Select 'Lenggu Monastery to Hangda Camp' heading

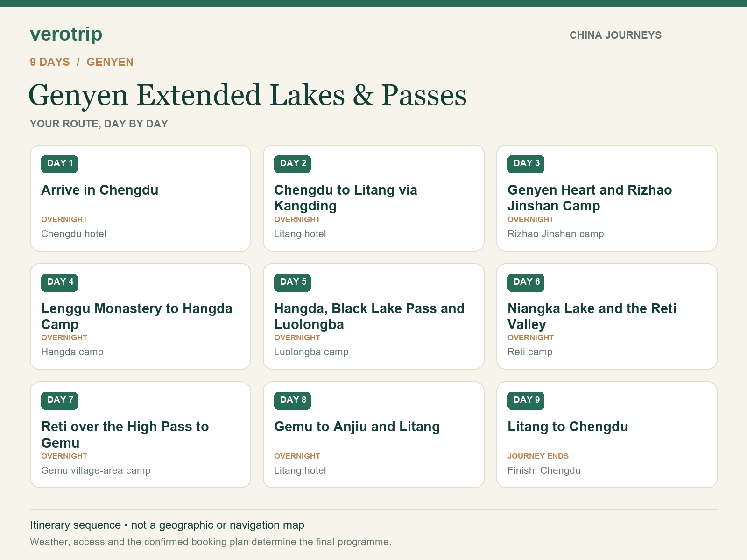pyautogui.click(x=137, y=316)
